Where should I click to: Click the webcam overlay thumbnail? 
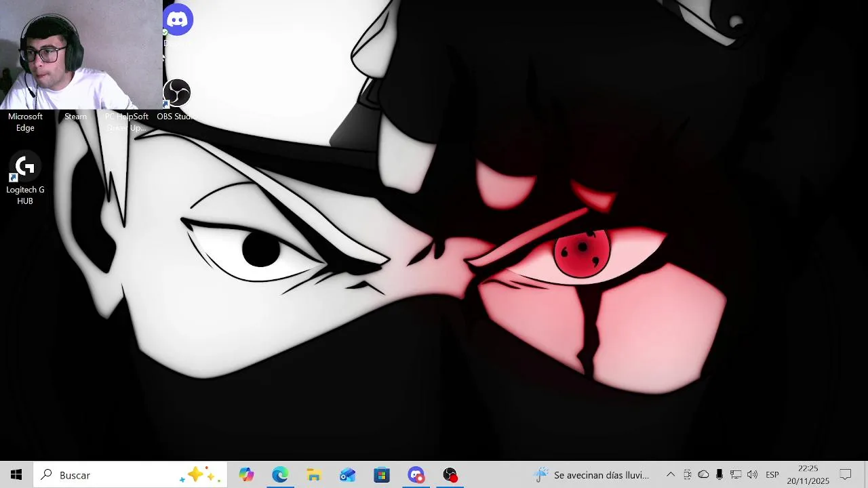(81, 55)
